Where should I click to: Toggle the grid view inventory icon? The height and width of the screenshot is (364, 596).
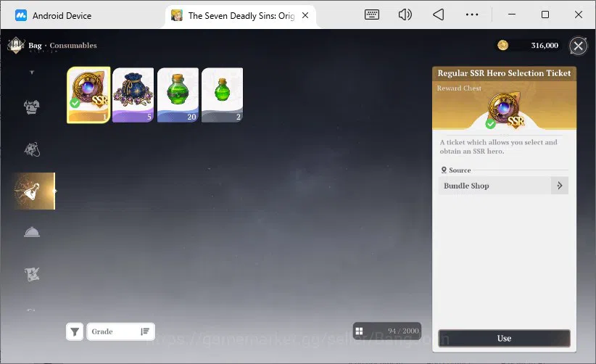pyautogui.click(x=359, y=331)
